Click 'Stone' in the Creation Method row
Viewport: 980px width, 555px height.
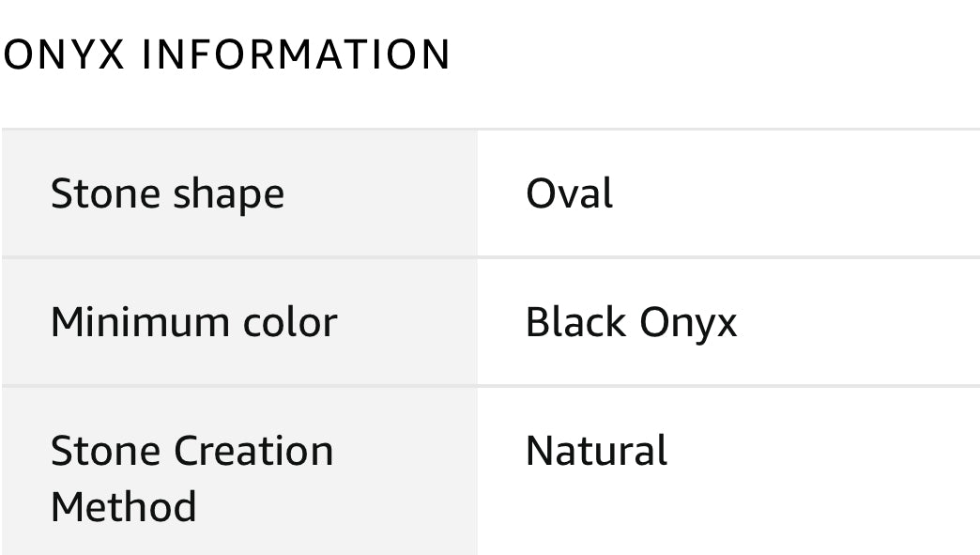point(106,451)
